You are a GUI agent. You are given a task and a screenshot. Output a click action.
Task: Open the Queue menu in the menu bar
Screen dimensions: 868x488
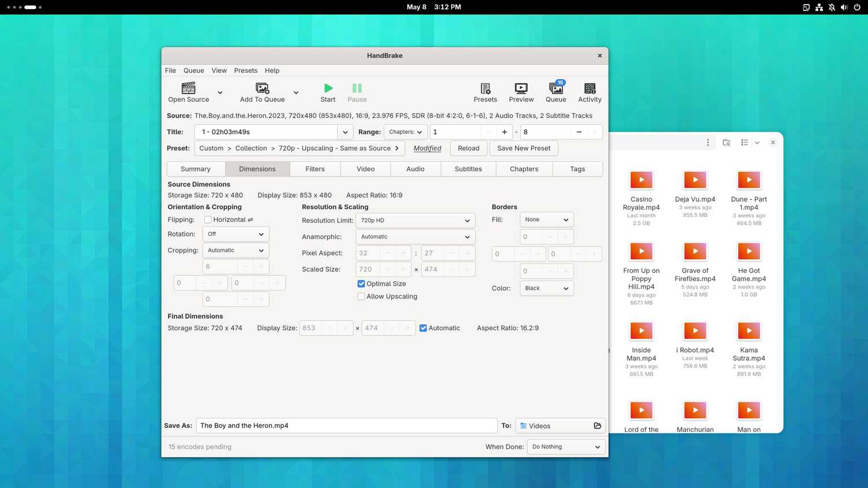click(194, 71)
